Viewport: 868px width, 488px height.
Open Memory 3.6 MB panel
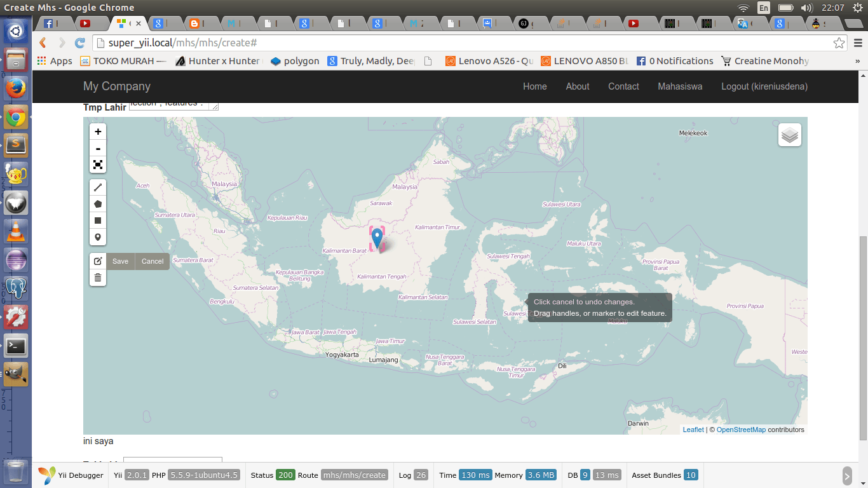526,475
